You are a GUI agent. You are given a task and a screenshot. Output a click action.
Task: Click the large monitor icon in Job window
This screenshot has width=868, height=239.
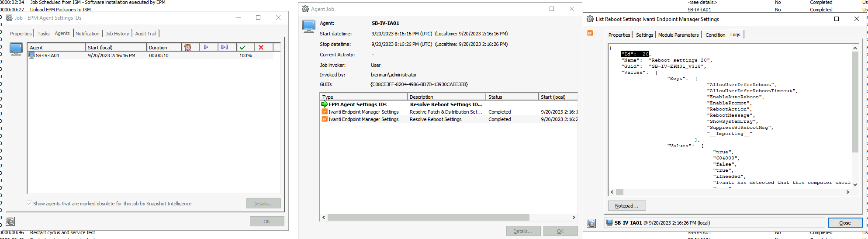(x=16, y=49)
